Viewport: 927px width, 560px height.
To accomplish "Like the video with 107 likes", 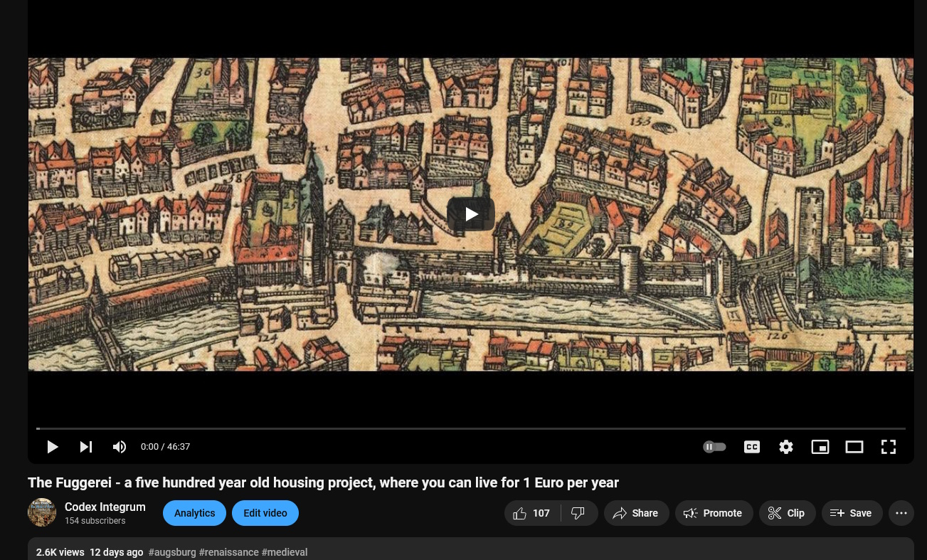I will coord(531,513).
